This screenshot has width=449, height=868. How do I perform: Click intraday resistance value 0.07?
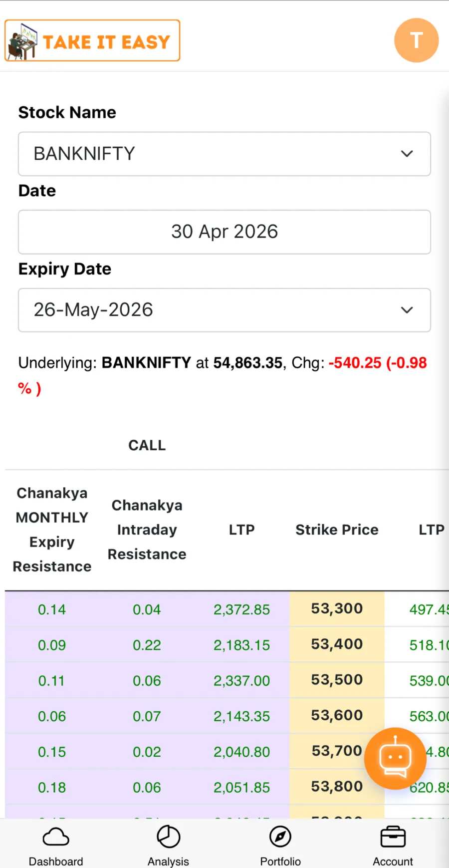pyautogui.click(x=147, y=716)
